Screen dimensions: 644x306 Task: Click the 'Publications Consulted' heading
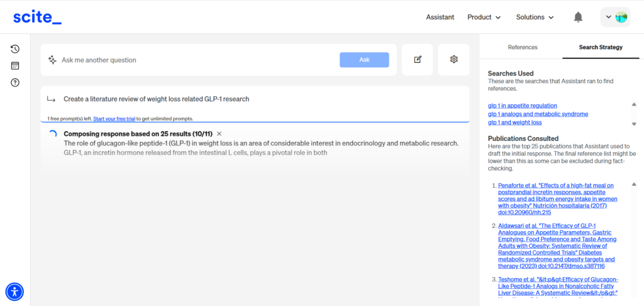tap(523, 138)
